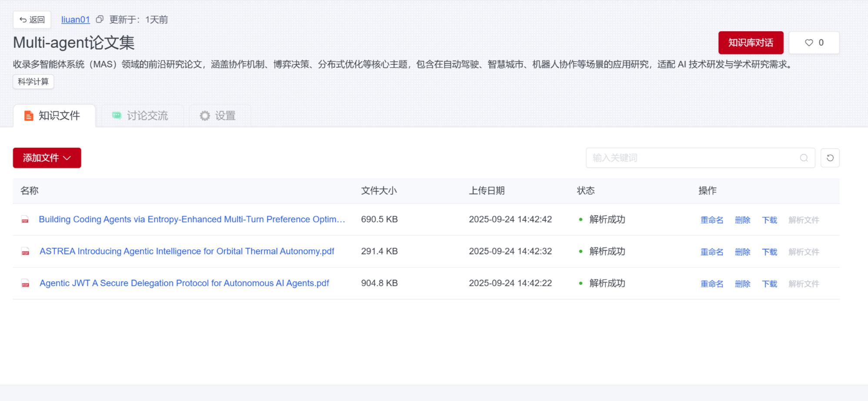Screen dimensions: 868x401
Task: Delete the ASTREA pdf file
Action: pos(742,252)
